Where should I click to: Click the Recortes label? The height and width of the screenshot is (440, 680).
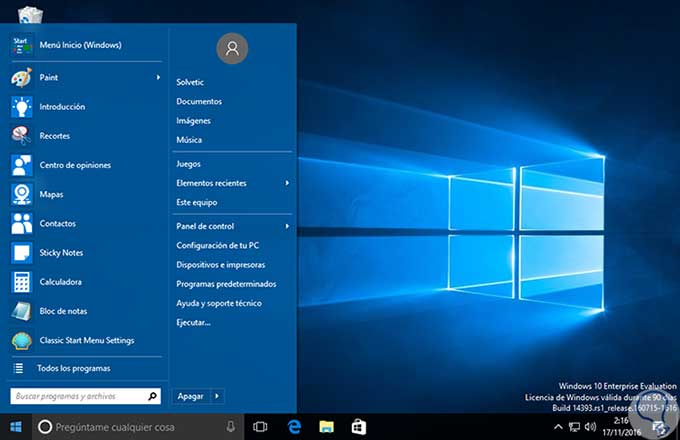(x=55, y=136)
